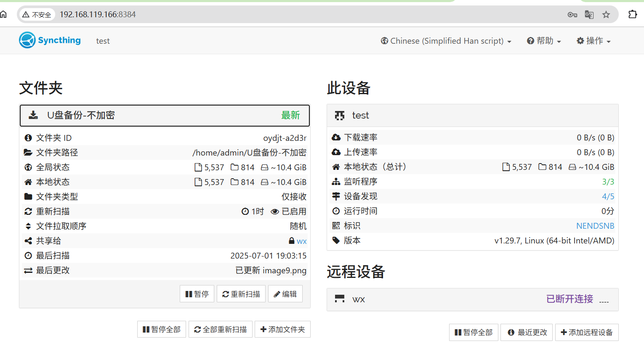Collapse the test device panel

(x=472, y=115)
